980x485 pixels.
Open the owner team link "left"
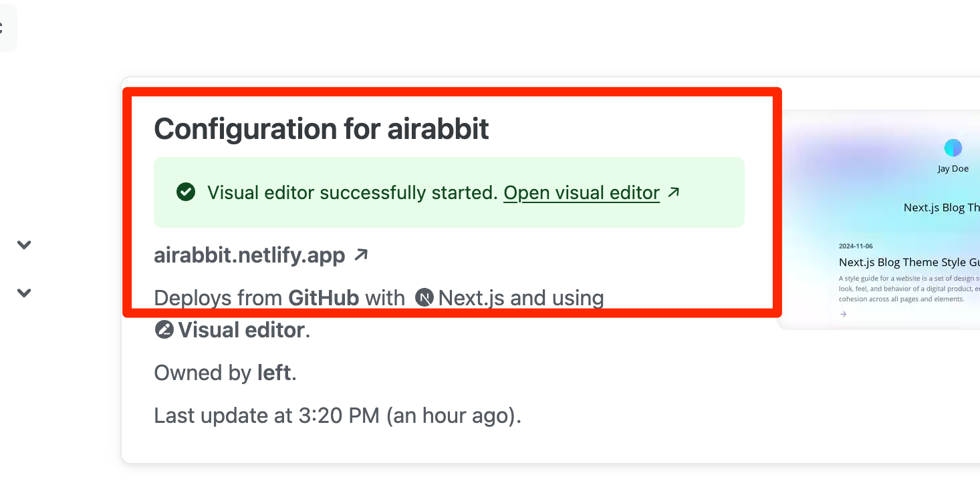coord(274,373)
